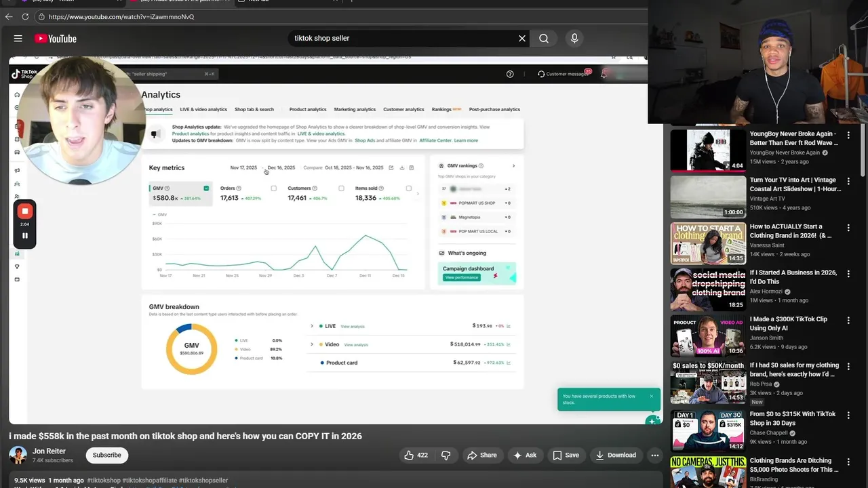The height and width of the screenshot is (488, 868).
Task: Expand the LIVE row in GMV breakdown
Action: (x=312, y=326)
